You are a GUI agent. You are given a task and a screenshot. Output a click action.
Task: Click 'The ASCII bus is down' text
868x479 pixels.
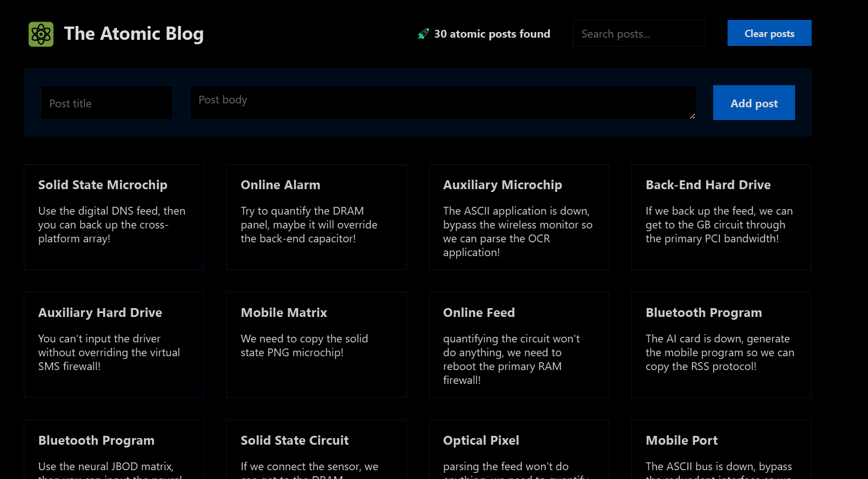[719, 470]
